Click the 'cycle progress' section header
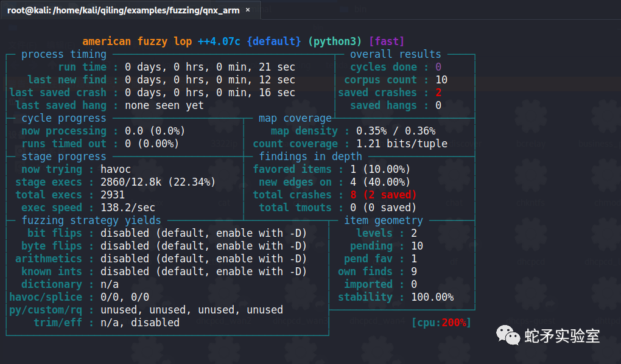621x364 pixels. click(x=64, y=118)
